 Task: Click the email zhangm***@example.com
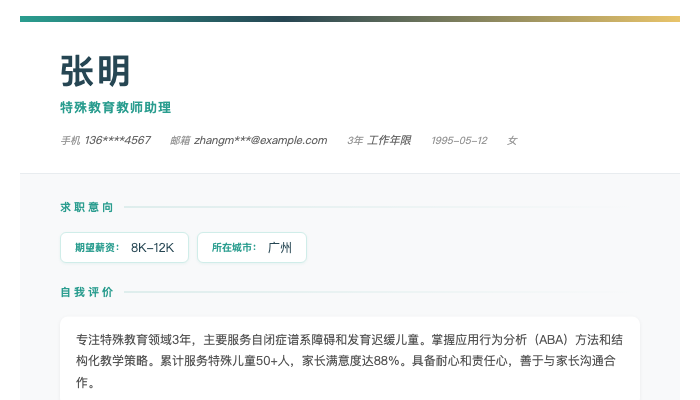(x=261, y=141)
